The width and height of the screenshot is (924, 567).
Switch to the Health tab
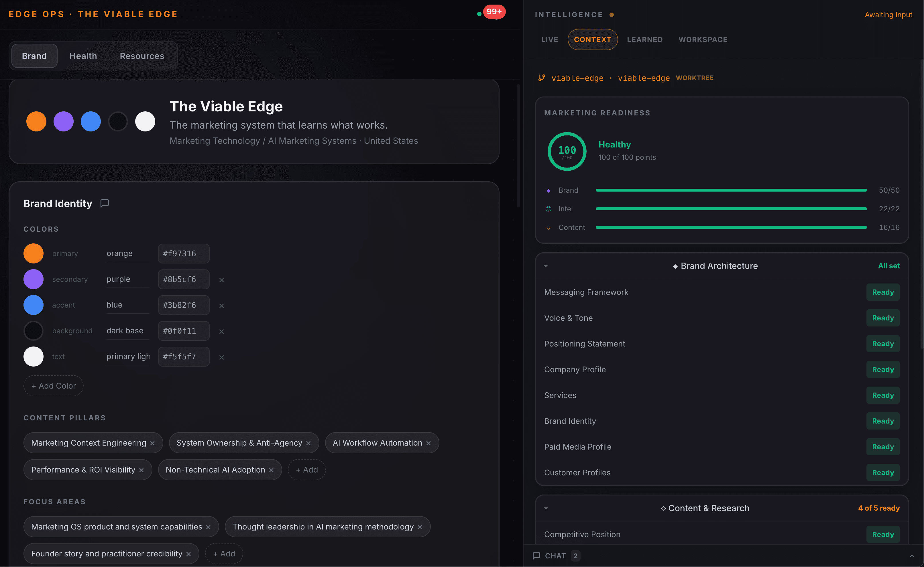click(83, 56)
